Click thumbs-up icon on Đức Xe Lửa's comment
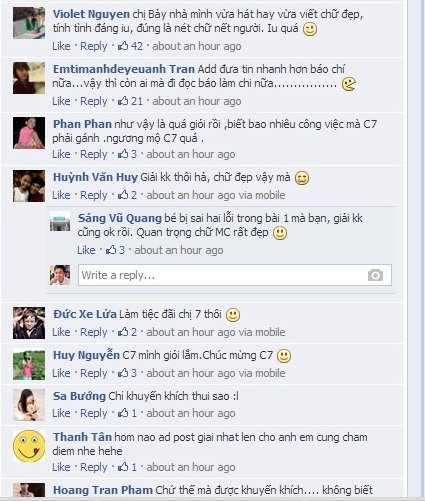Image resolution: width=425 pixels, height=501 pixels. (123, 332)
